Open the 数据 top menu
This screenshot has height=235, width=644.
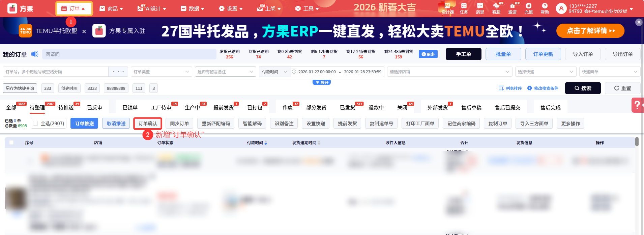(193, 8)
